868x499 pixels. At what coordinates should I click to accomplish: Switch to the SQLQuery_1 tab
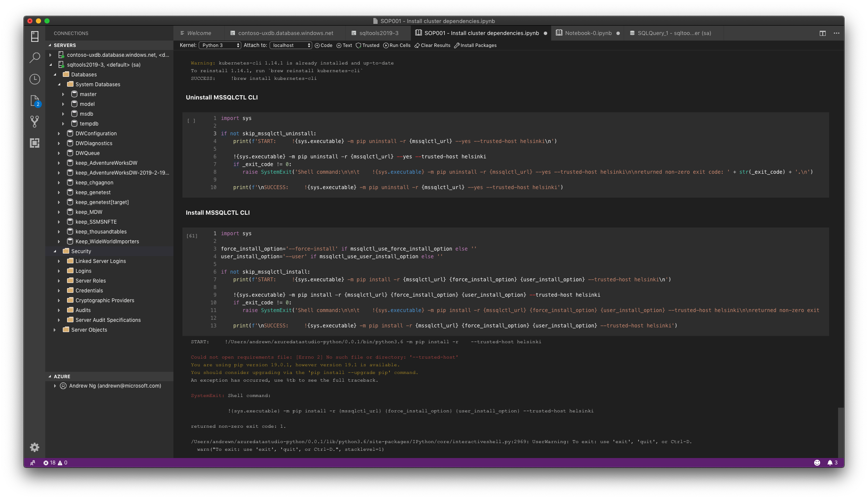pos(673,33)
